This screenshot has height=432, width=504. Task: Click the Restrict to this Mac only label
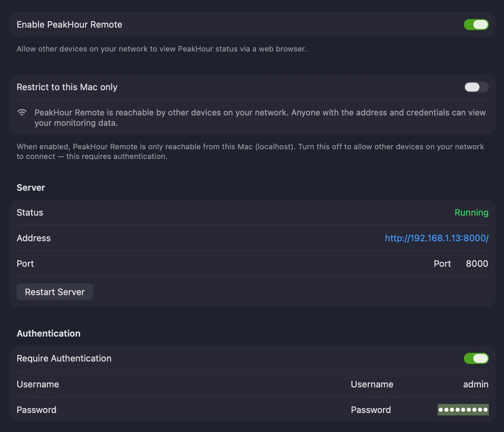pyautogui.click(x=67, y=87)
